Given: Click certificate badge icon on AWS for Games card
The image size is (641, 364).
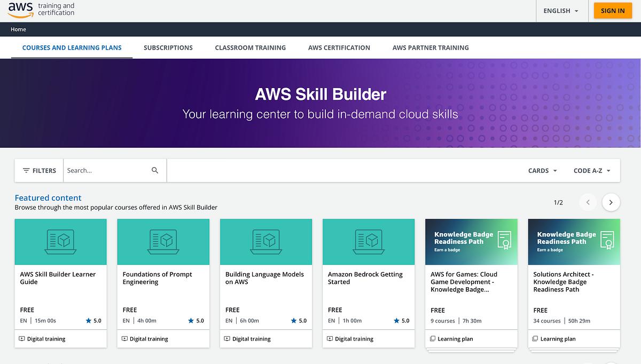Looking at the screenshot, I should [x=504, y=240].
